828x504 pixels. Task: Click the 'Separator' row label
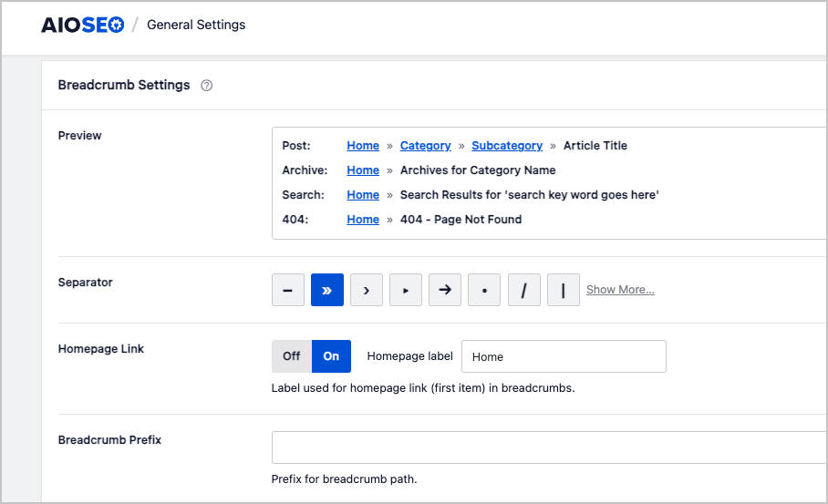point(85,283)
